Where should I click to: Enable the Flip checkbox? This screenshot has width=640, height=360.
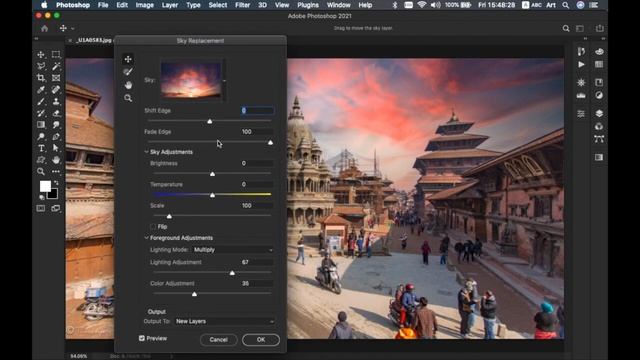tap(153, 227)
